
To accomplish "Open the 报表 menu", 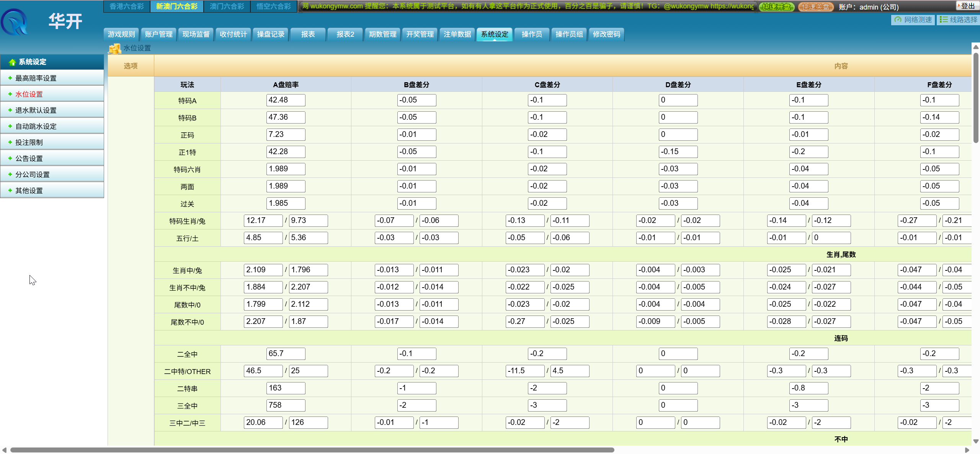I will [308, 34].
